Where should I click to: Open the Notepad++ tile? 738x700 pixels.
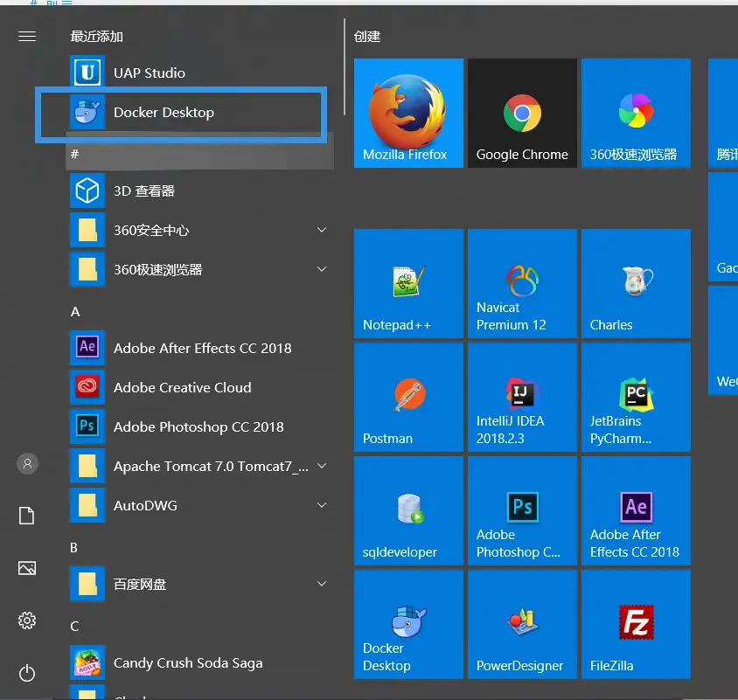coord(408,284)
